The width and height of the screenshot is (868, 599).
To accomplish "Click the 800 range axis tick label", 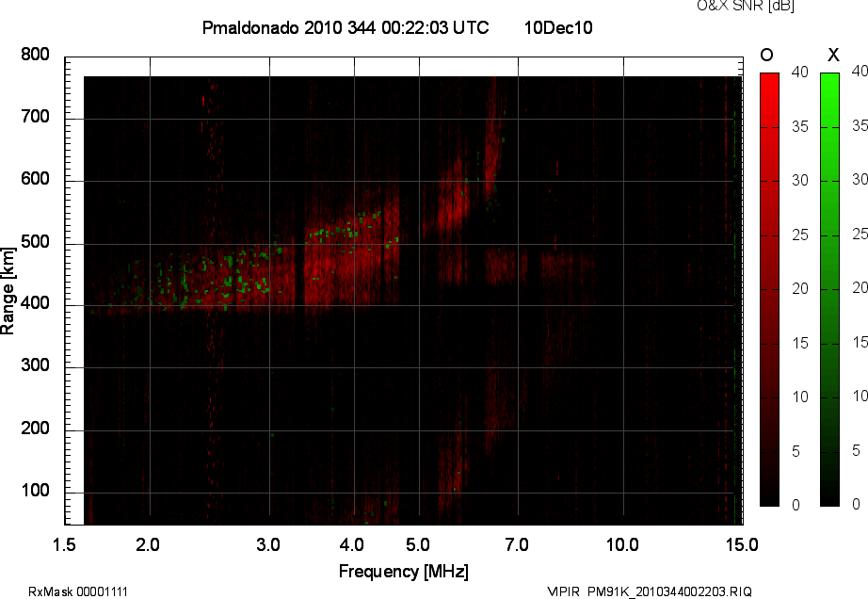I will click(35, 55).
